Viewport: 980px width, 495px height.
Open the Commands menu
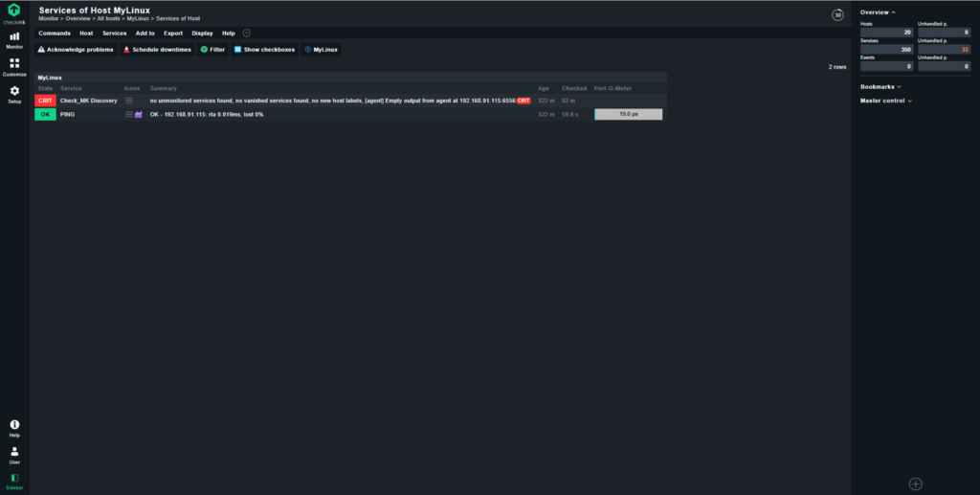(x=55, y=34)
